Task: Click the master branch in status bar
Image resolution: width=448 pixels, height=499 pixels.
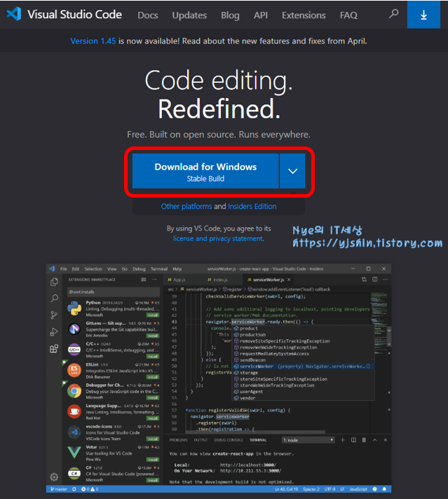Action: tap(59, 489)
